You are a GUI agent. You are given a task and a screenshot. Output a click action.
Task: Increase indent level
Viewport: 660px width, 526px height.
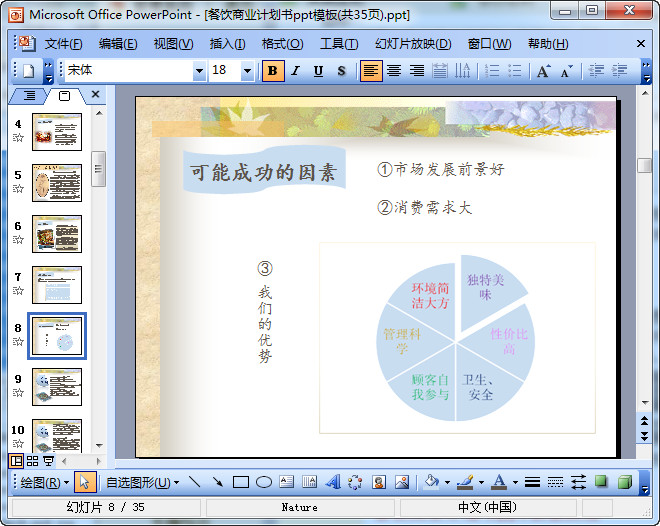click(619, 70)
